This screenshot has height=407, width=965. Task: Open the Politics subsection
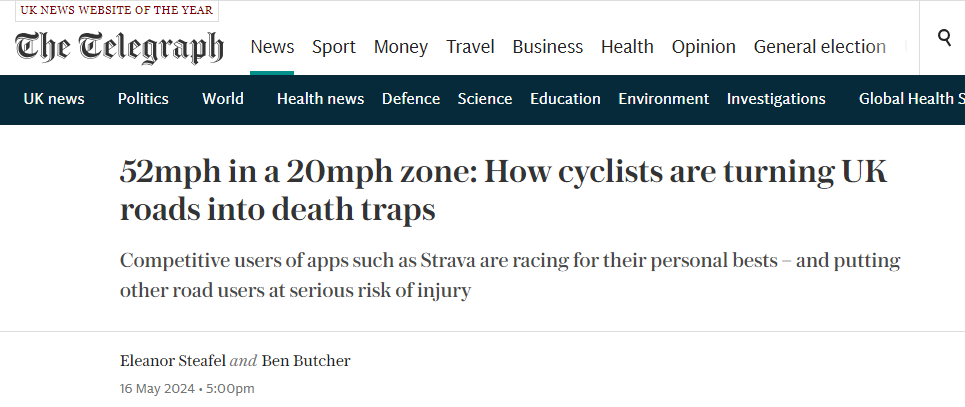(143, 99)
